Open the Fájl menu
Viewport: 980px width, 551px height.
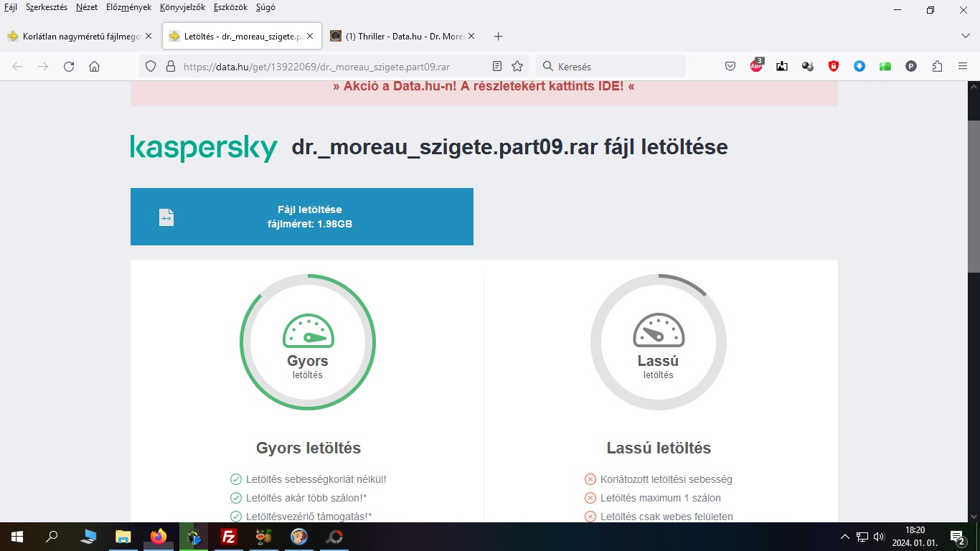pos(10,7)
